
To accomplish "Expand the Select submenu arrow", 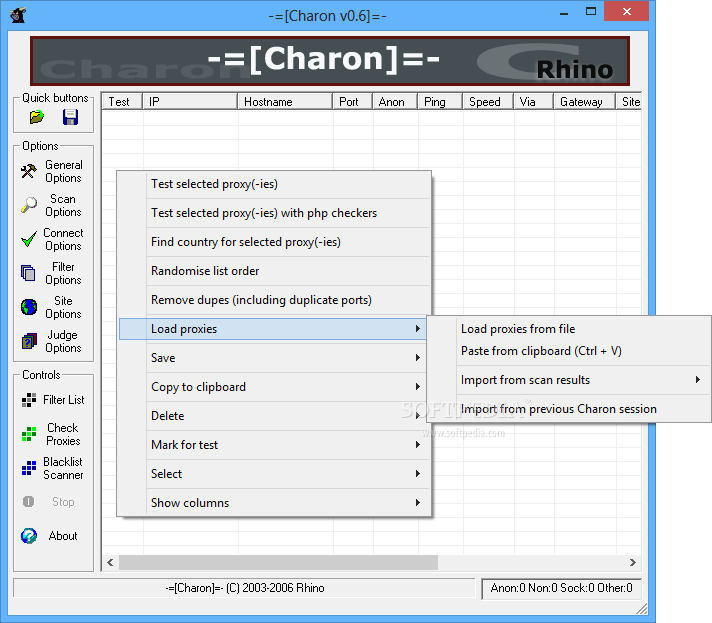I will [x=417, y=474].
